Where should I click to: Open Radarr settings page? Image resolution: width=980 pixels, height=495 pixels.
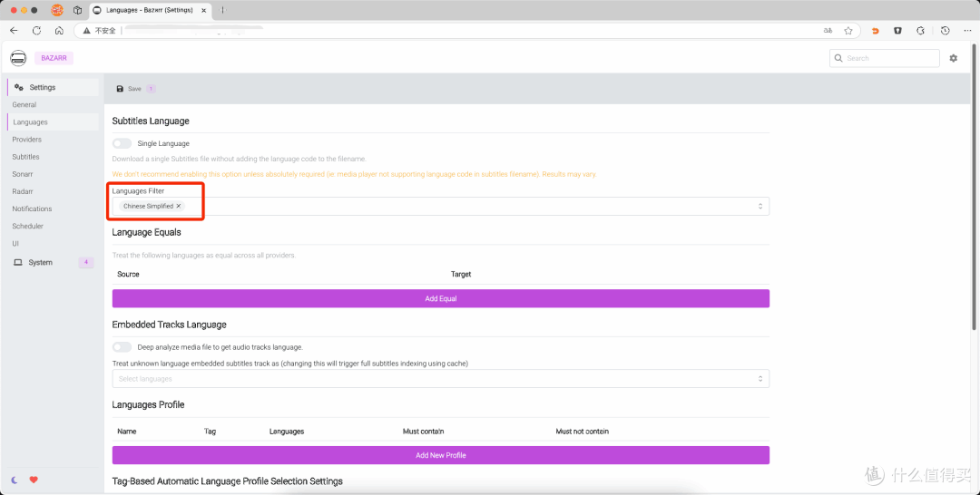[23, 191]
